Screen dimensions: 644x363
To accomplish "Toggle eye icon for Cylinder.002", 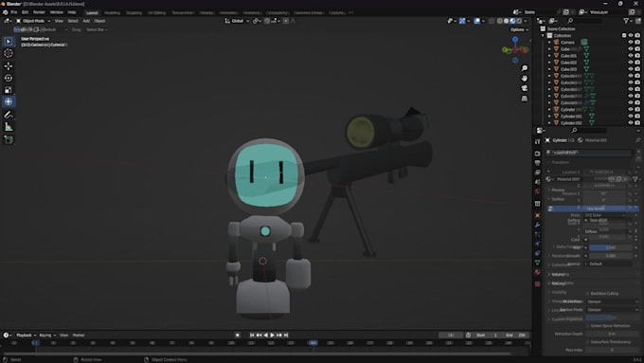I will [x=631, y=122].
